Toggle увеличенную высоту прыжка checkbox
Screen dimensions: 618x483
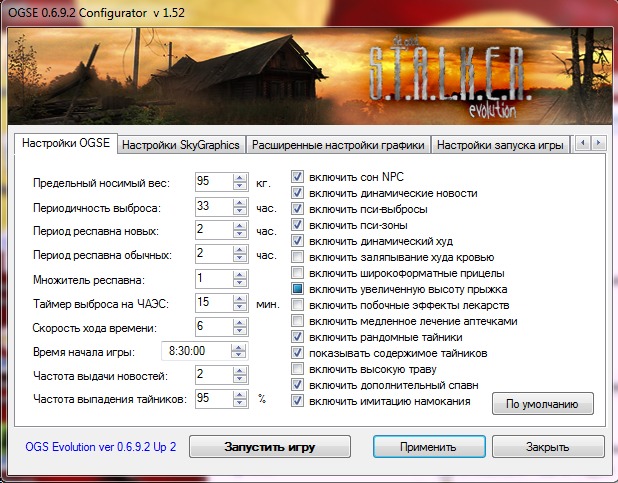[x=297, y=289]
